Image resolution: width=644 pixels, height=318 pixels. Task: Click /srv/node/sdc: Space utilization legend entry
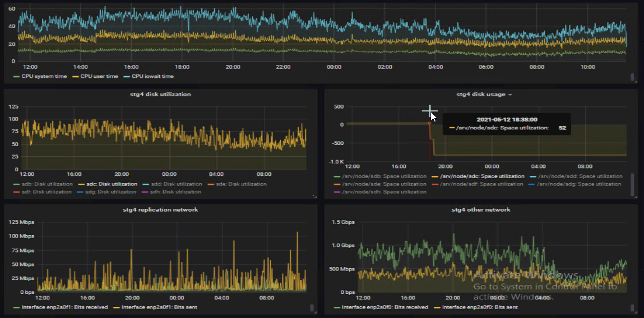coord(482,176)
